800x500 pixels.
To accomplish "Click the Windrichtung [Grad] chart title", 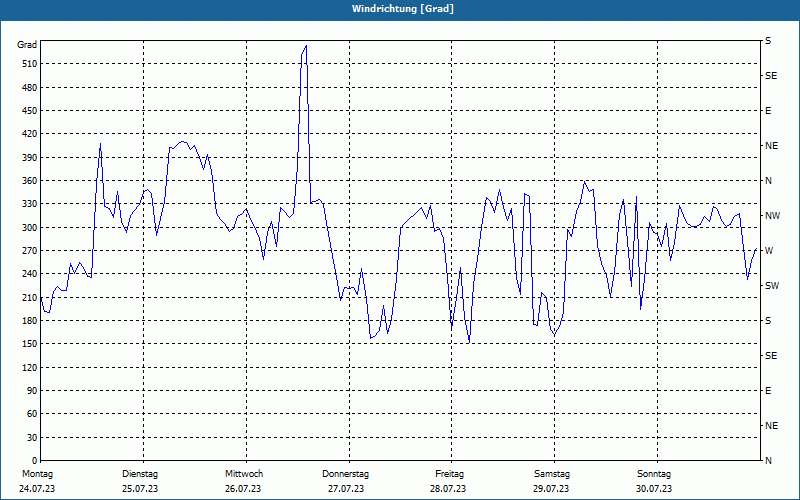I will (403, 9).
